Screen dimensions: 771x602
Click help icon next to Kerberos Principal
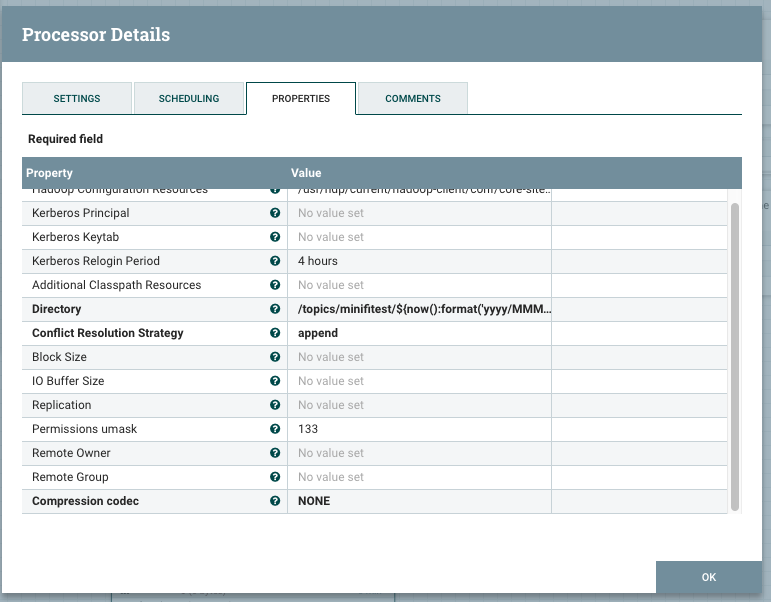(275, 213)
